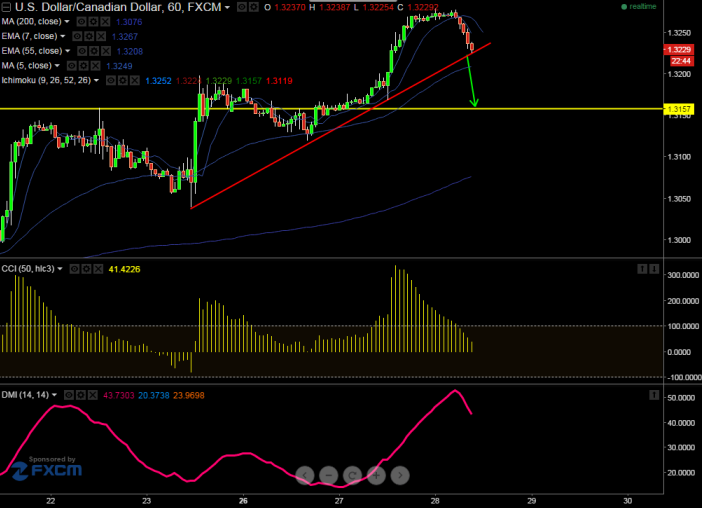Expand the EMA (55, close) dropdown arrow
Screen dimensions: 702x508
(68, 51)
